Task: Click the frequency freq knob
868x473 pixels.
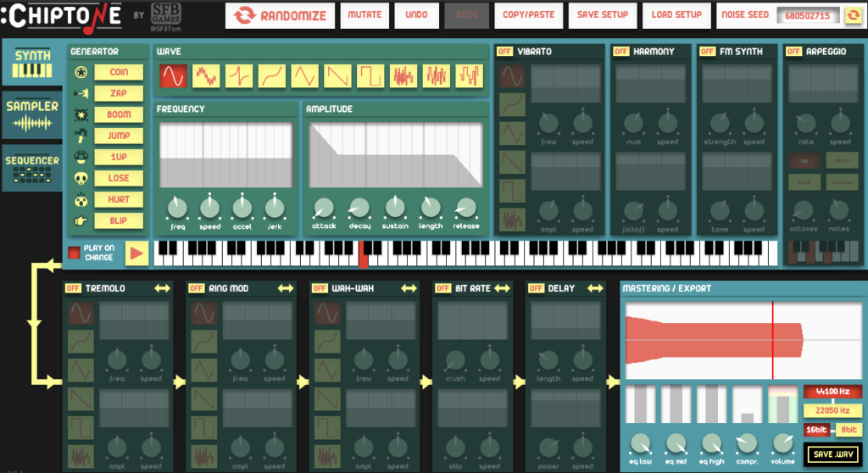Action: coord(177,208)
